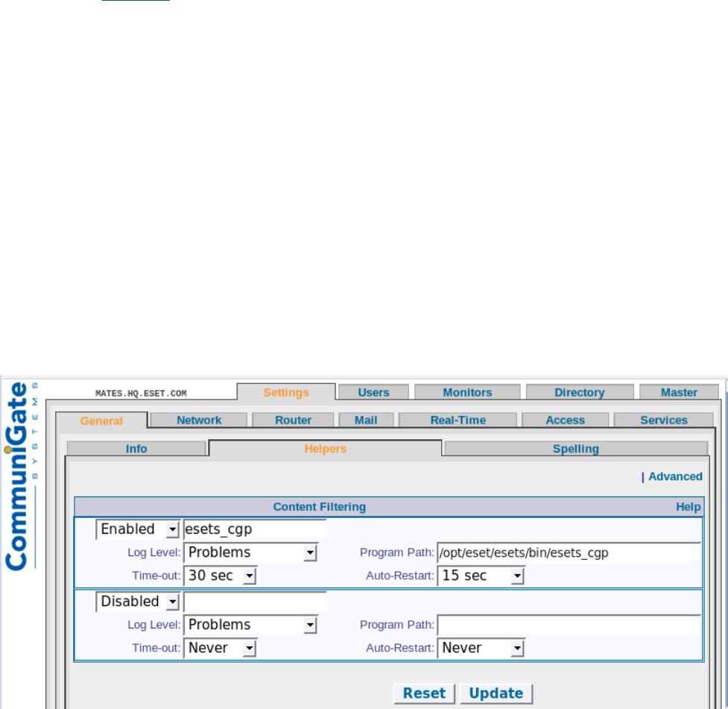Expand the 30 sec Time-out dropdown

220,576
